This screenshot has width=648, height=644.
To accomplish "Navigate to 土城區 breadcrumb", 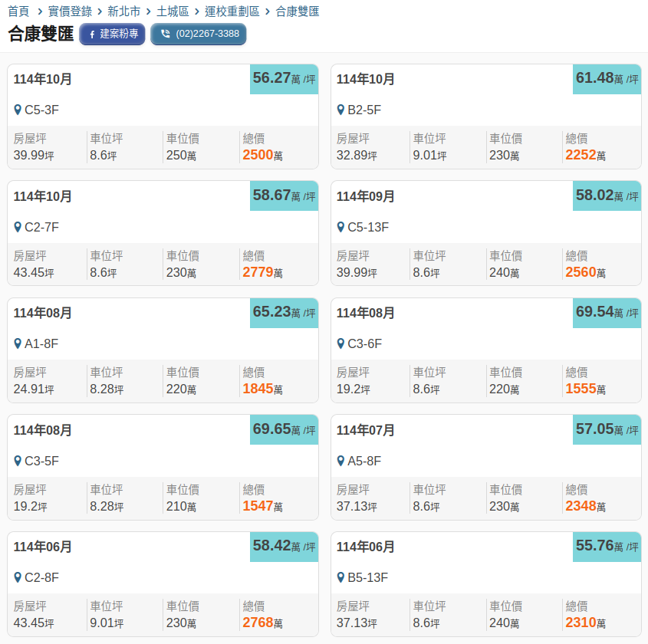I will pyautogui.click(x=173, y=11).
